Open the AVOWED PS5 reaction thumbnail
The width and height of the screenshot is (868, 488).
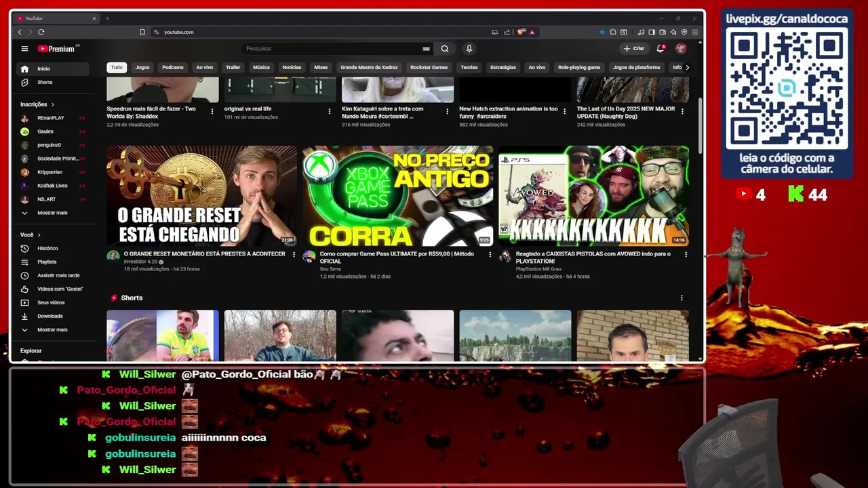593,196
